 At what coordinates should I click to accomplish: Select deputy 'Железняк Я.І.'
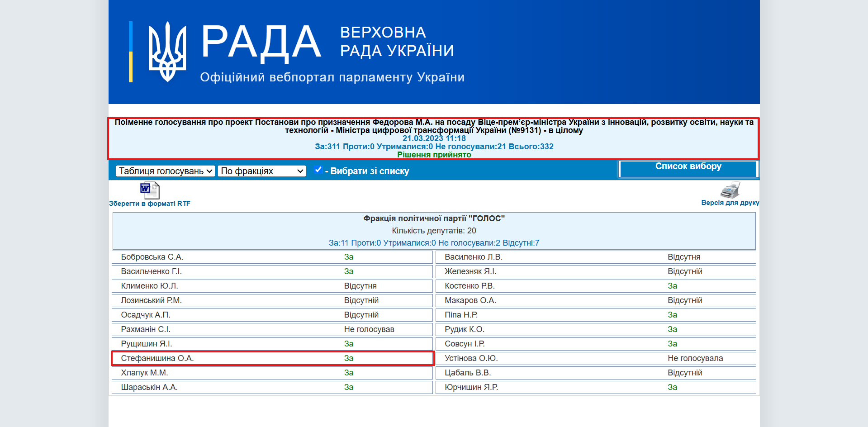tap(470, 271)
